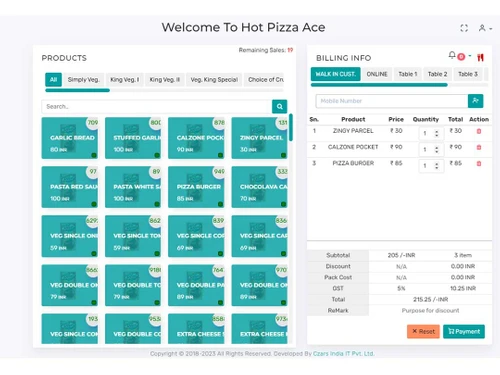Add PASTA WHITE SAUCE product card

pos(133,187)
